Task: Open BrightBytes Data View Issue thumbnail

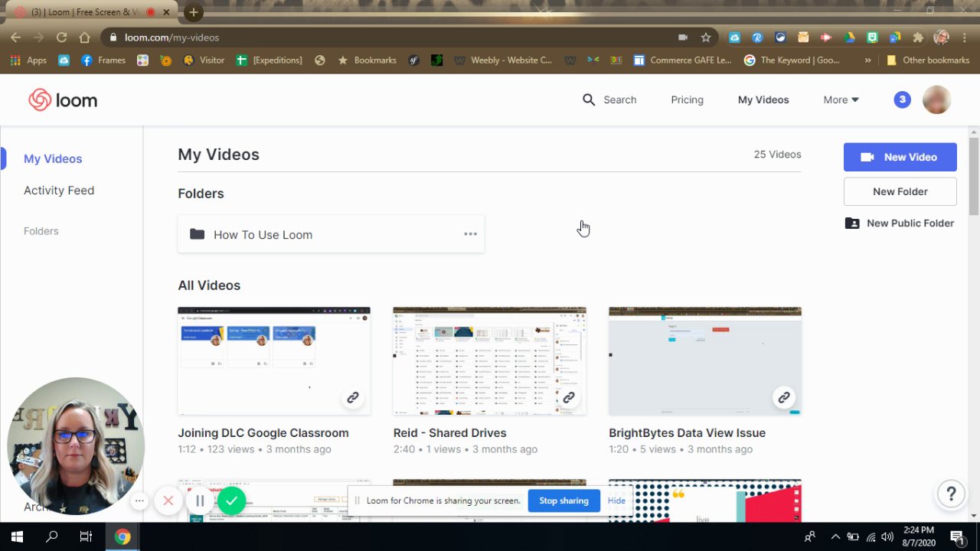Action: click(705, 360)
